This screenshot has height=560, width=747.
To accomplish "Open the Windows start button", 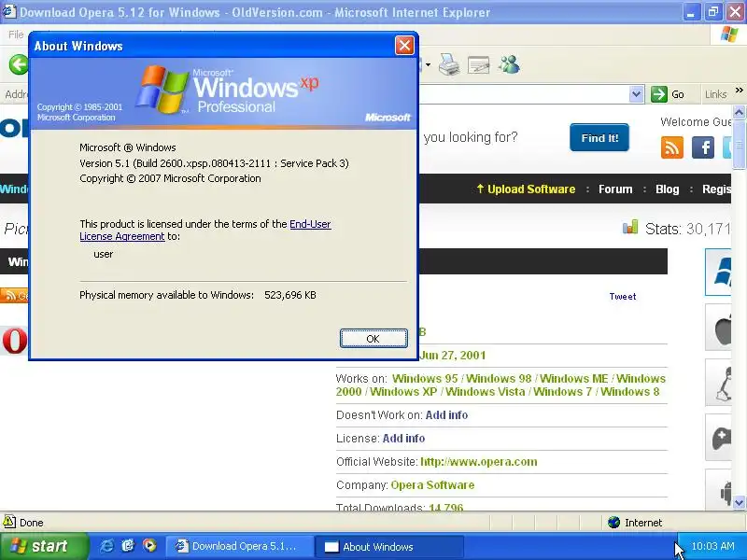I will point(44,546).
